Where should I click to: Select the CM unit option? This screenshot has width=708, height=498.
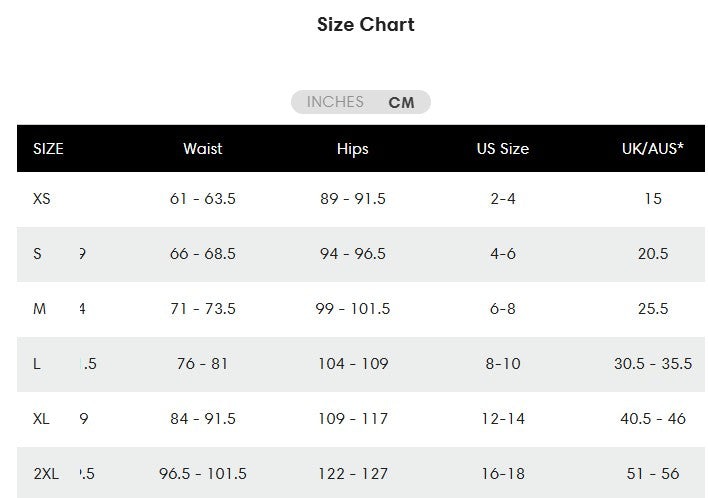click(x=401, y=102)
